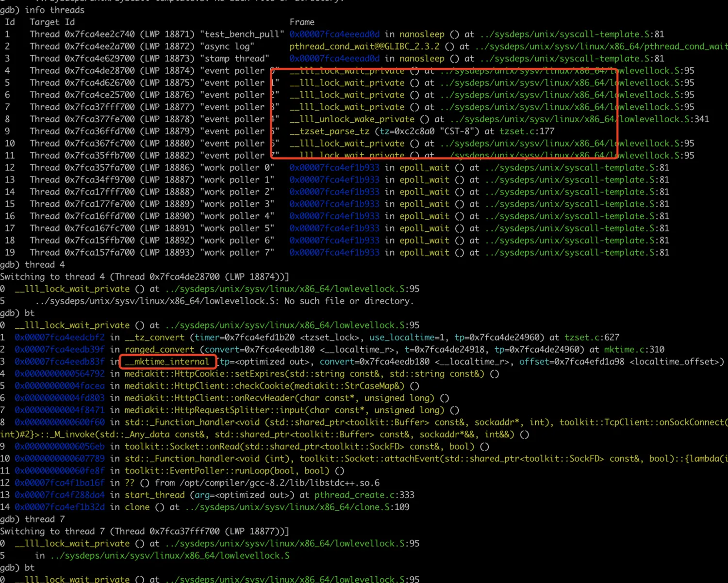Click LWP 18878 in the thread list

[x=167, y=119]
